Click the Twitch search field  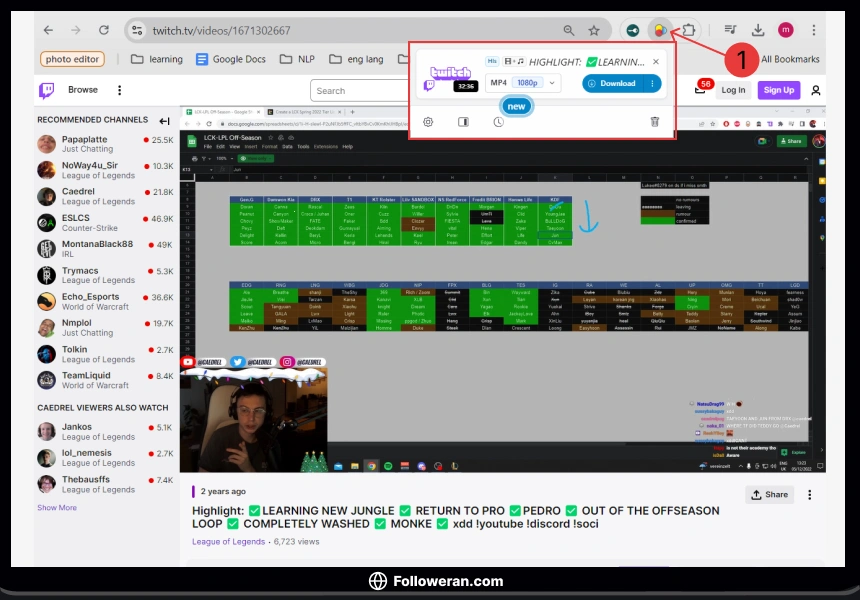(360, 91)
